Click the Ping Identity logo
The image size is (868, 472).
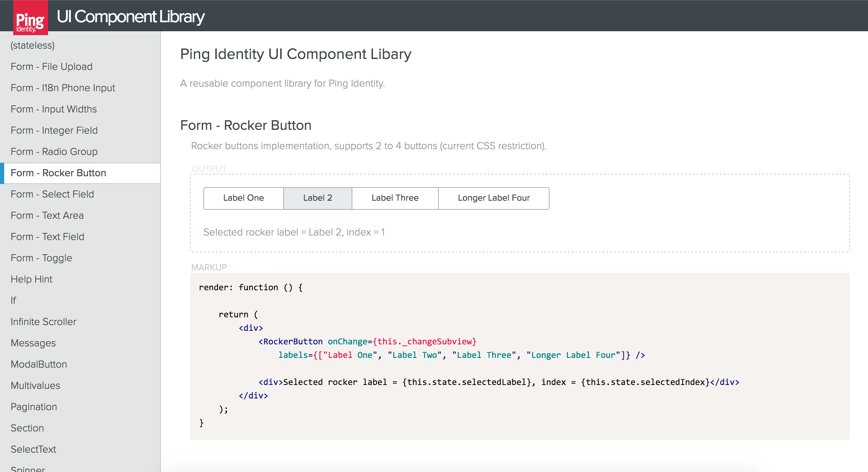30,18
